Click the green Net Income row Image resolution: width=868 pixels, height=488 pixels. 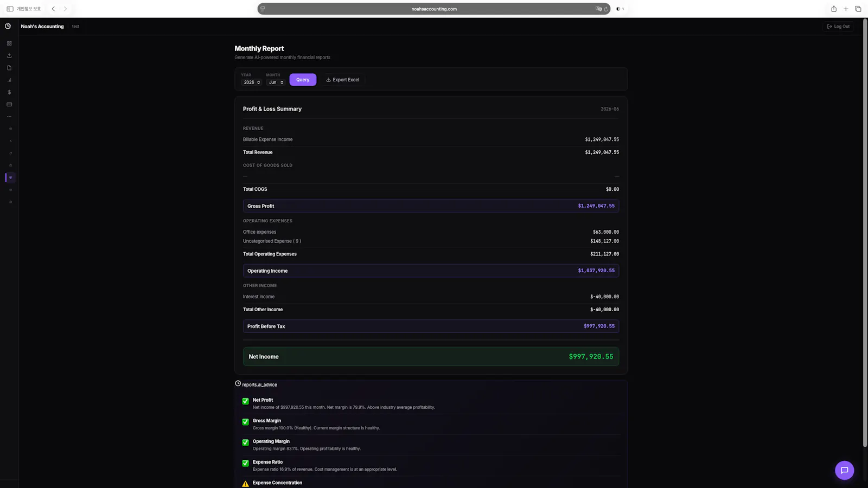pyautogui.click(x=431, y=357)
